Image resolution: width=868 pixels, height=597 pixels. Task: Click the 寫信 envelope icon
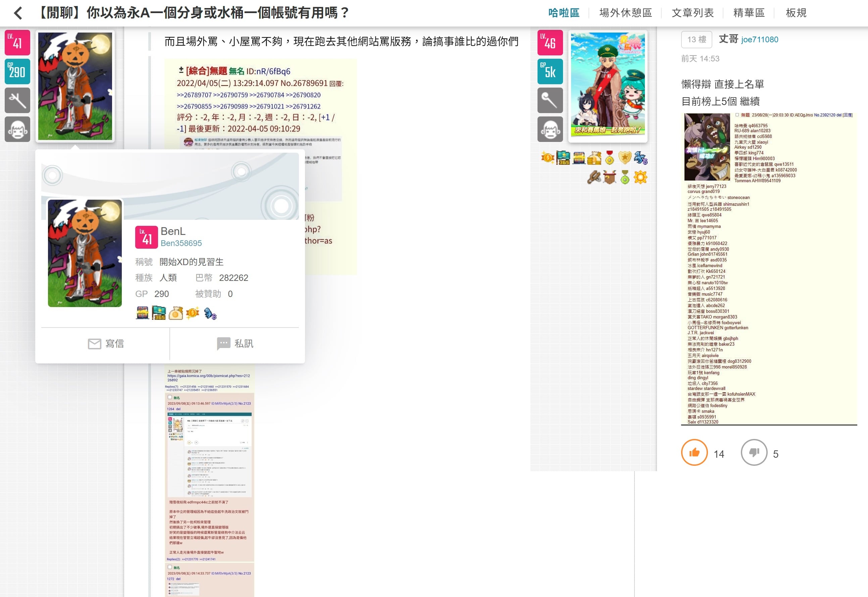[x=94, y=344]
